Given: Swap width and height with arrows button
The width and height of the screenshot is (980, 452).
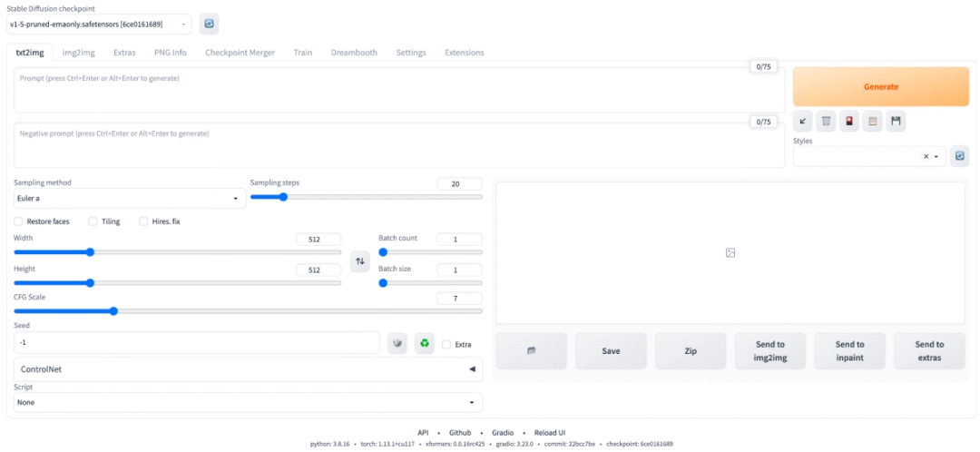Looking at the screenshot, I should coord(360,261).
